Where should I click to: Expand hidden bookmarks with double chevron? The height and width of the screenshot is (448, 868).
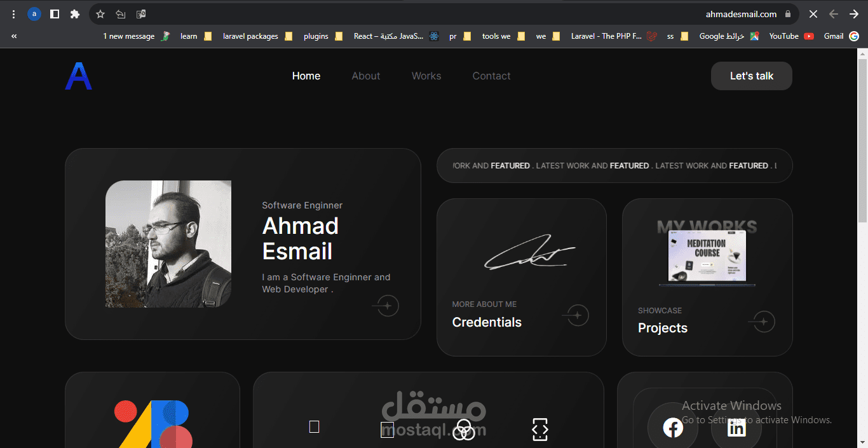[x=14, y=36]
